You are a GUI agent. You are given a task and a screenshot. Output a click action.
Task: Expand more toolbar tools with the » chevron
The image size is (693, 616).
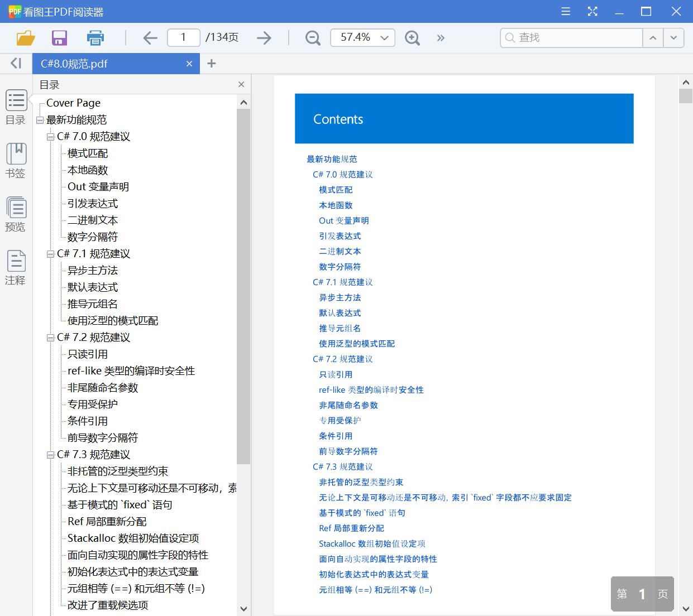pos(441,37)
